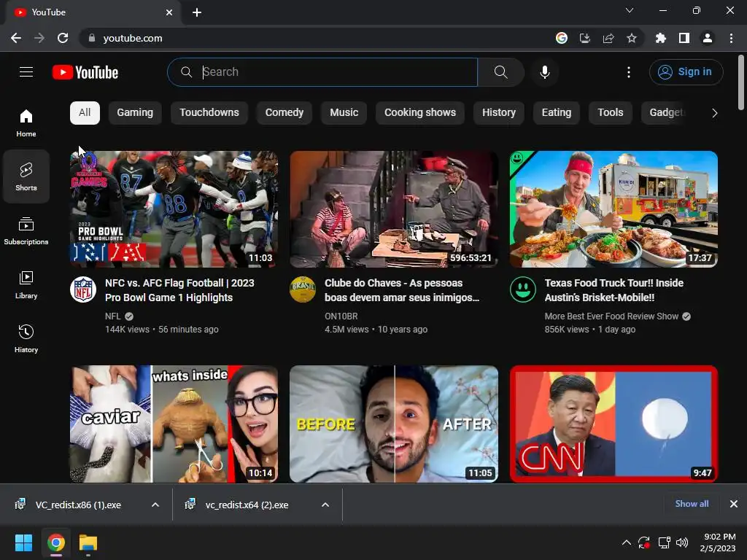Click Show all downloads link
This screenshot has width=747, height=560.
coord(692,503)
